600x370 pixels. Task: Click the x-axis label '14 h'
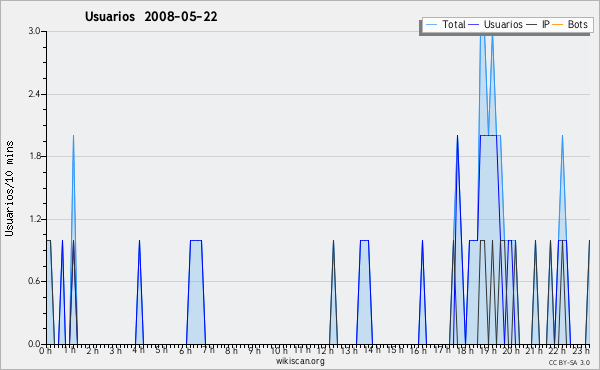click(x=372, y=350)
